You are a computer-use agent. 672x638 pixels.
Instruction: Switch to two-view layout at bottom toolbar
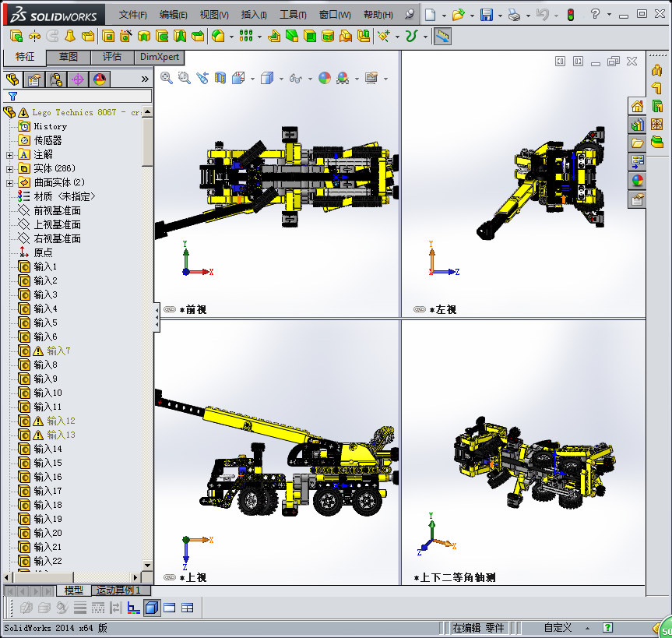[169, 608]
